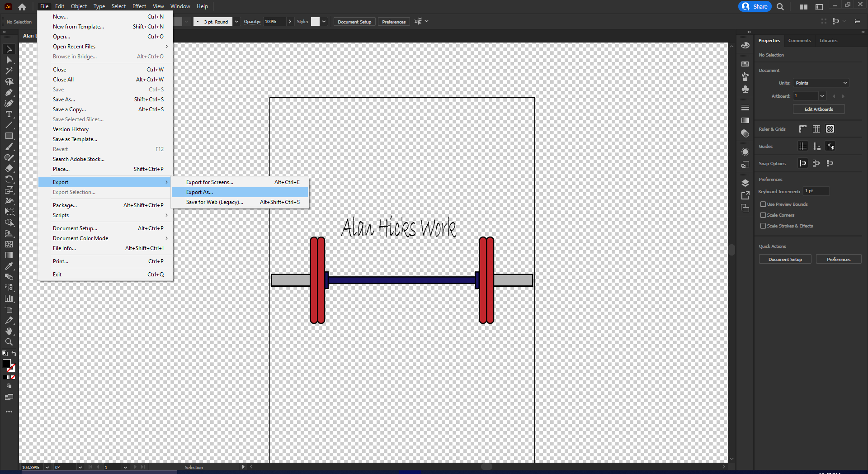Select the Line Segment tool

click(x=9, y=125)
